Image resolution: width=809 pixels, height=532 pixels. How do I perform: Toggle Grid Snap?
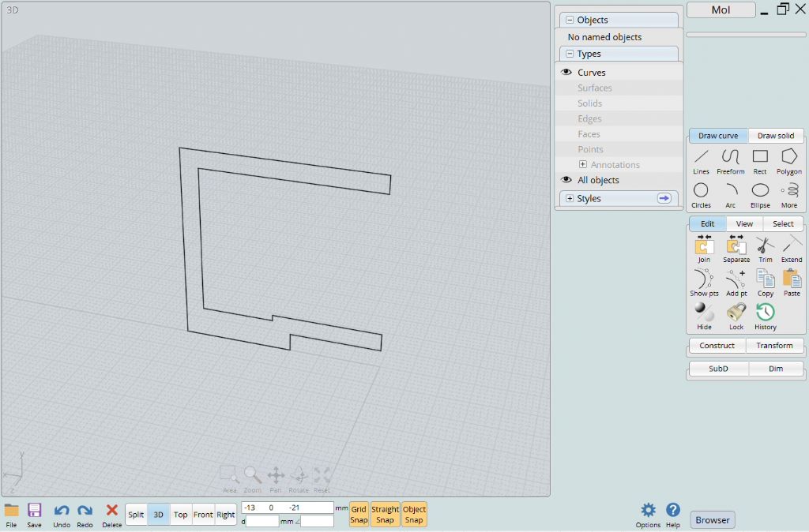[x=359, y=515]
